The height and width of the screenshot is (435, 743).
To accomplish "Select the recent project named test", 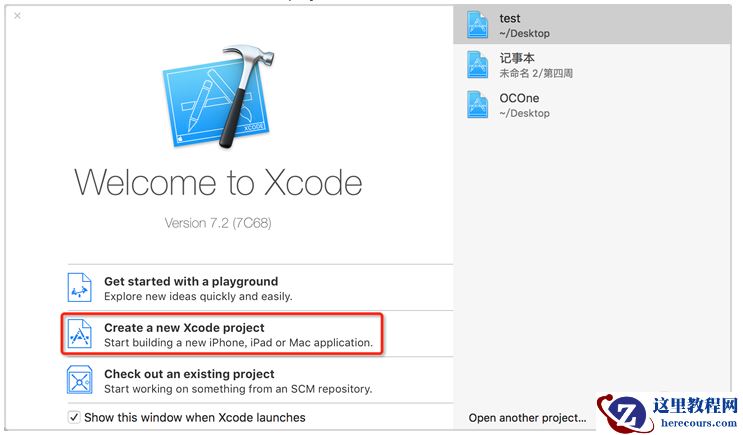I will coord(510,18).
